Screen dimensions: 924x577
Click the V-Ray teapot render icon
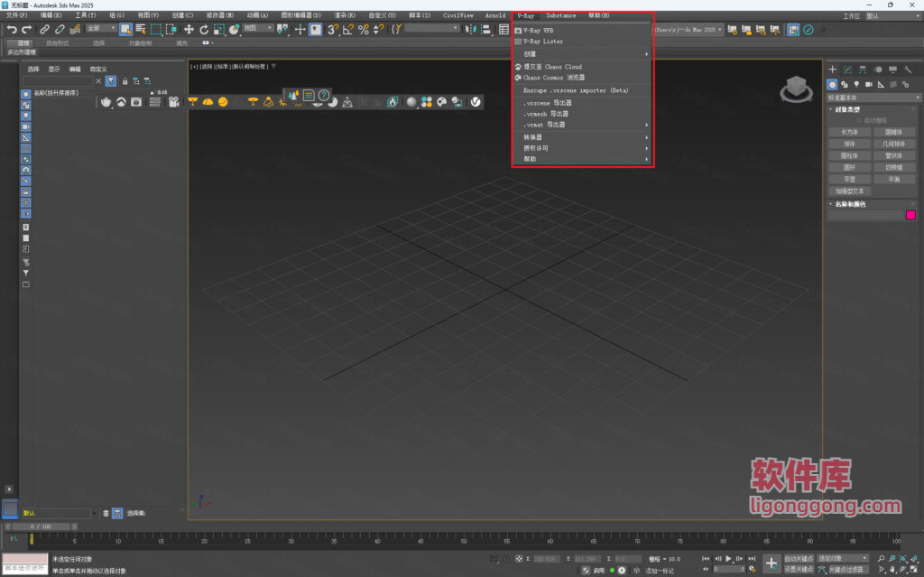(x=106, y=102)
